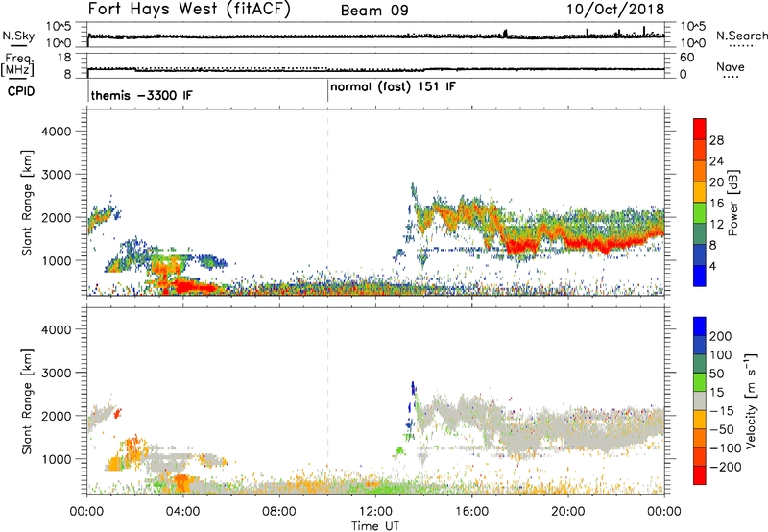Click the '04:00' time axis tick label
This screenshot has width=768, height=532.
(x=183, y=512)
